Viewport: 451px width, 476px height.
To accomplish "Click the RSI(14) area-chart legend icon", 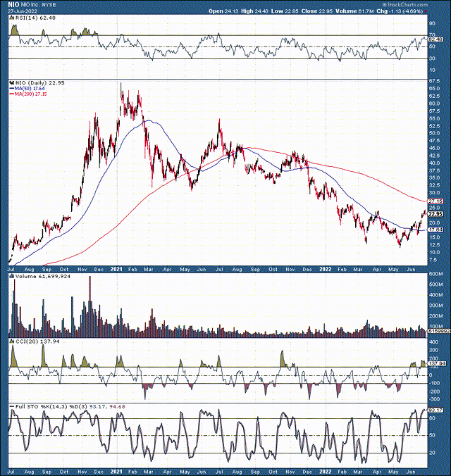I will (12, 18).
